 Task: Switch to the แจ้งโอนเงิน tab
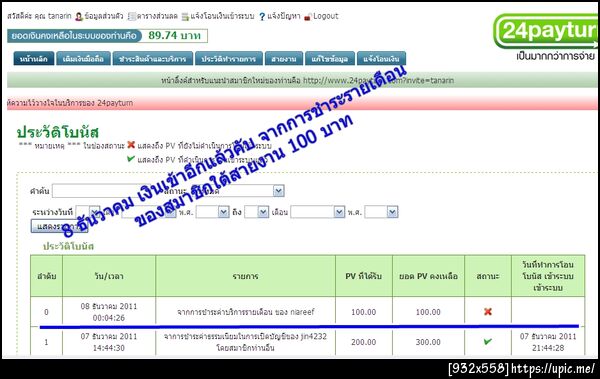pyautogui.click(x=381, y=59)
